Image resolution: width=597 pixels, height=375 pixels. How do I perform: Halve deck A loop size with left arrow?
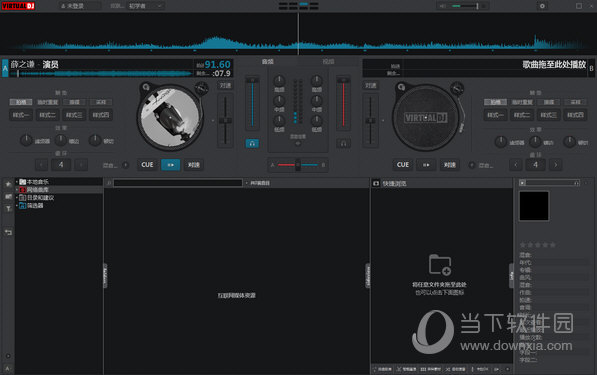(x=41, y=165)
